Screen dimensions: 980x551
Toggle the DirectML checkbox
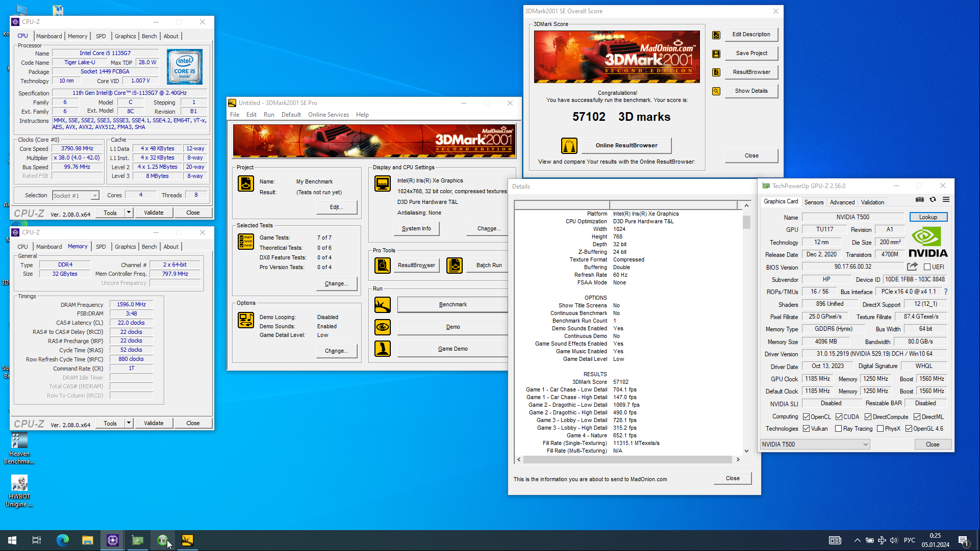[917, 417]
